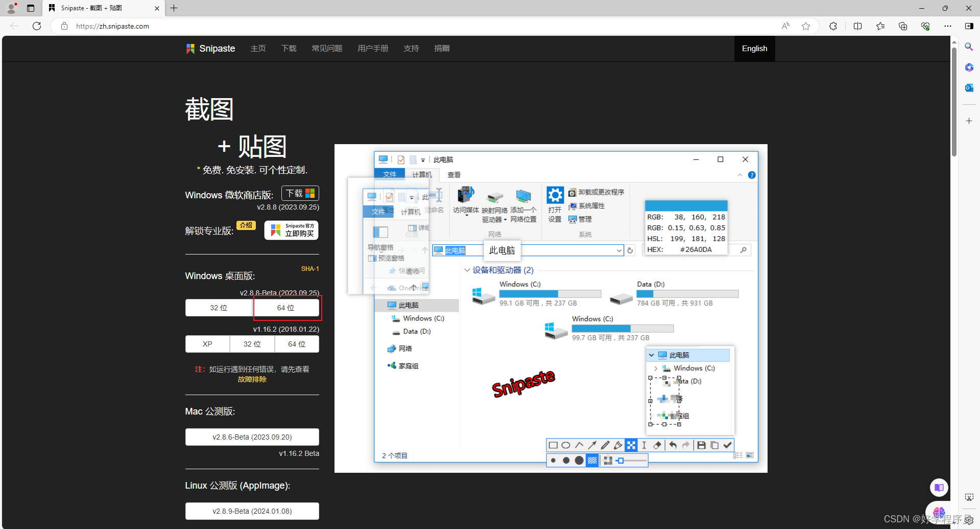This screenshot has width=980, height=529.
Task: Download the 32 位 v1.16.2 build
Action: [x=252, y=344]
